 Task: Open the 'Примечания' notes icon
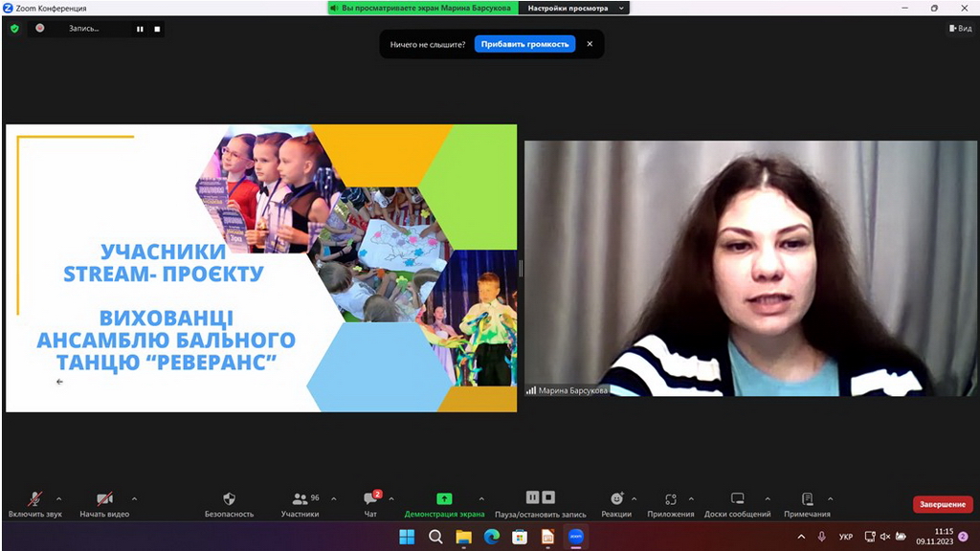[x=807, y=499]
